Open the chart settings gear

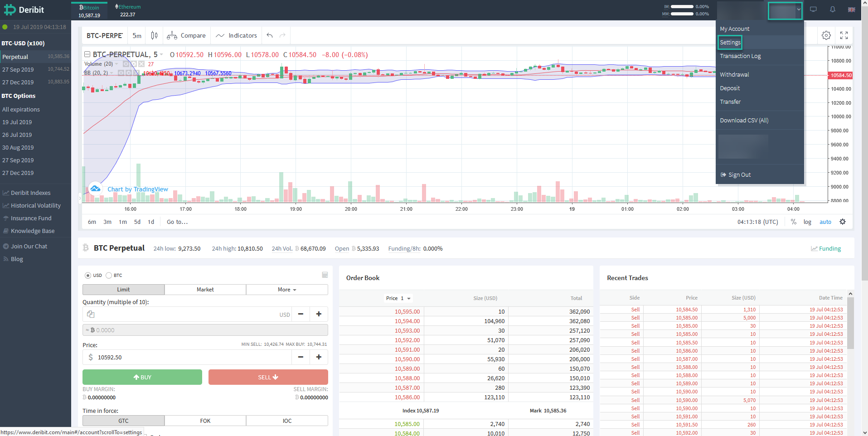(826, 35)
